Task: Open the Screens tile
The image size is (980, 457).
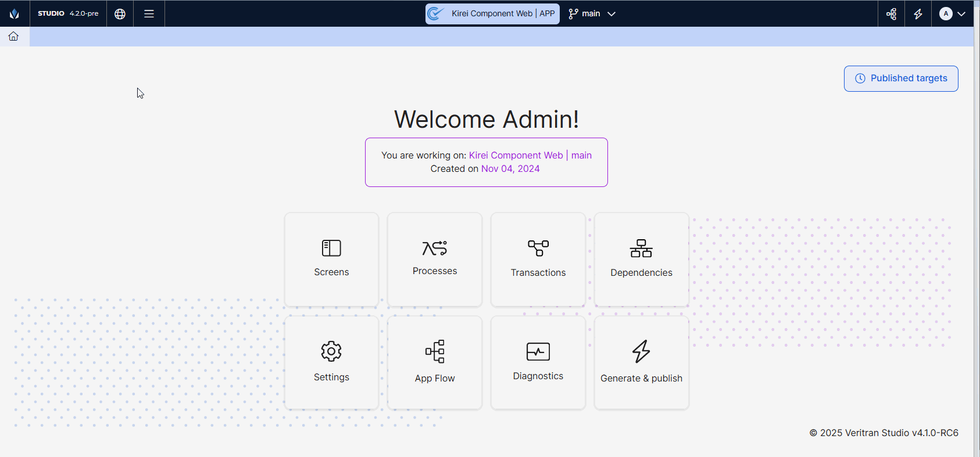Action: click(331, 259)
